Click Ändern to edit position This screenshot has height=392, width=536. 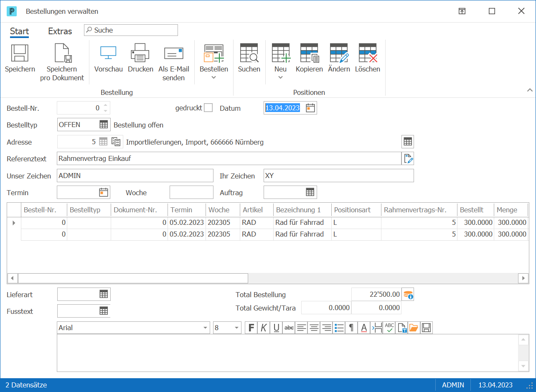coord(339,53)
